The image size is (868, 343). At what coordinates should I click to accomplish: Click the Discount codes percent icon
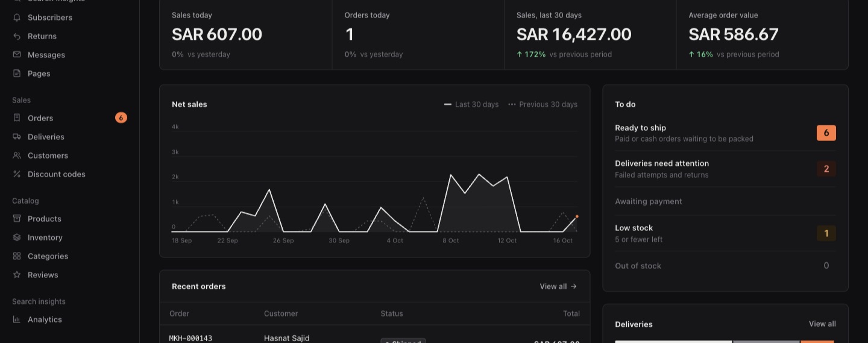coord(17,174)
